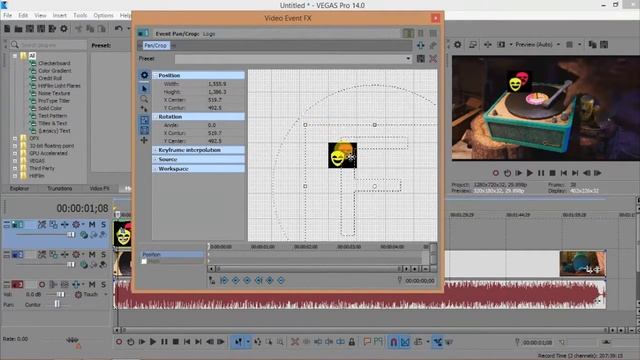Enable the Mask checkbox in Pan/Crop
This screenshot has width=640, height=360.
[x=144, y=261]
